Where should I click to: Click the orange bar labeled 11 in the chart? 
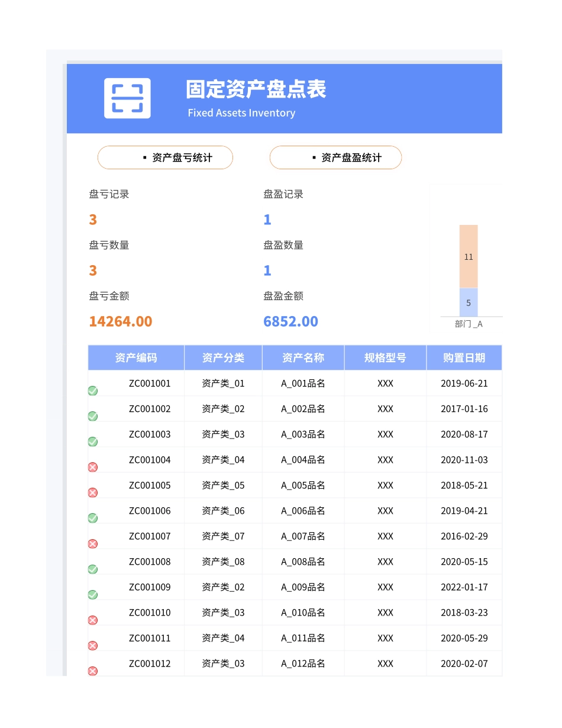tap(469, 256)
